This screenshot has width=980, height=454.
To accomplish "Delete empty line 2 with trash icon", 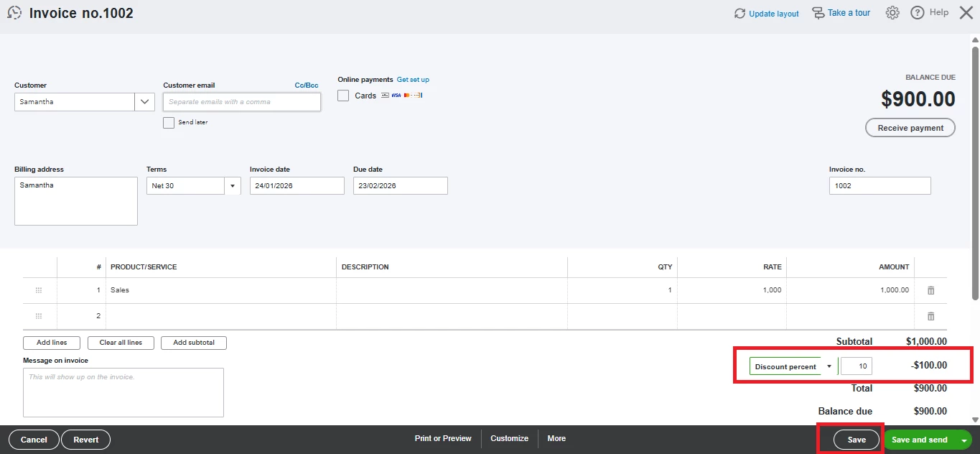I will tap(931, 316).
